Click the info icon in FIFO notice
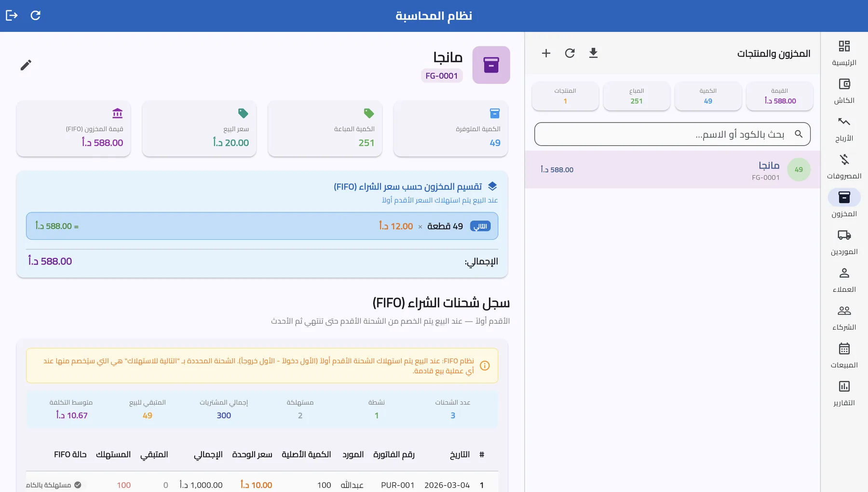Image resolution: width=868 pixels, height=492 pixels. (485, 366)
